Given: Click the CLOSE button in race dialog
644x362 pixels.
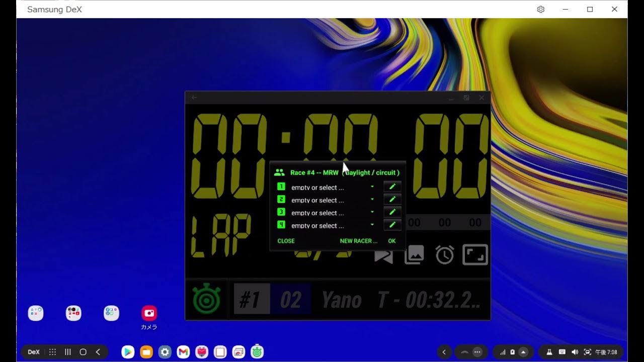Looking at the screenshot, I should coord(286,241).
